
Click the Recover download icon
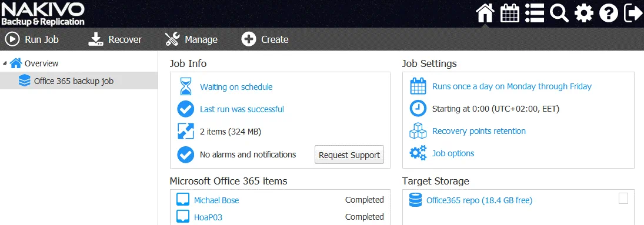(x=96, y=39)
